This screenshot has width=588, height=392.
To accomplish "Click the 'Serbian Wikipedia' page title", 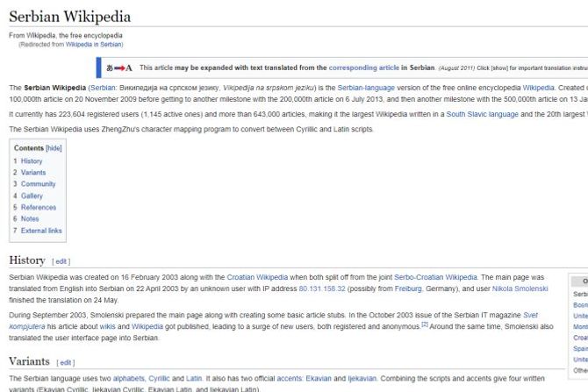I will (69, 17).
